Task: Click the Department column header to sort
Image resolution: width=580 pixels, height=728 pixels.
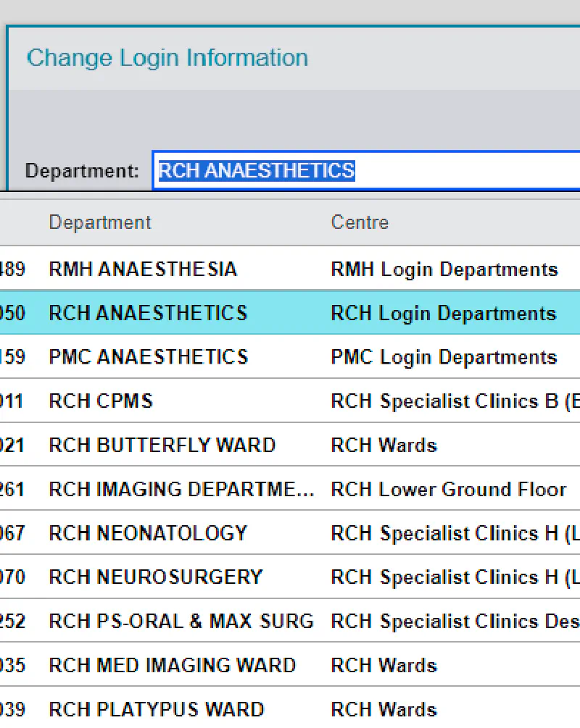Action: [99, 222]
